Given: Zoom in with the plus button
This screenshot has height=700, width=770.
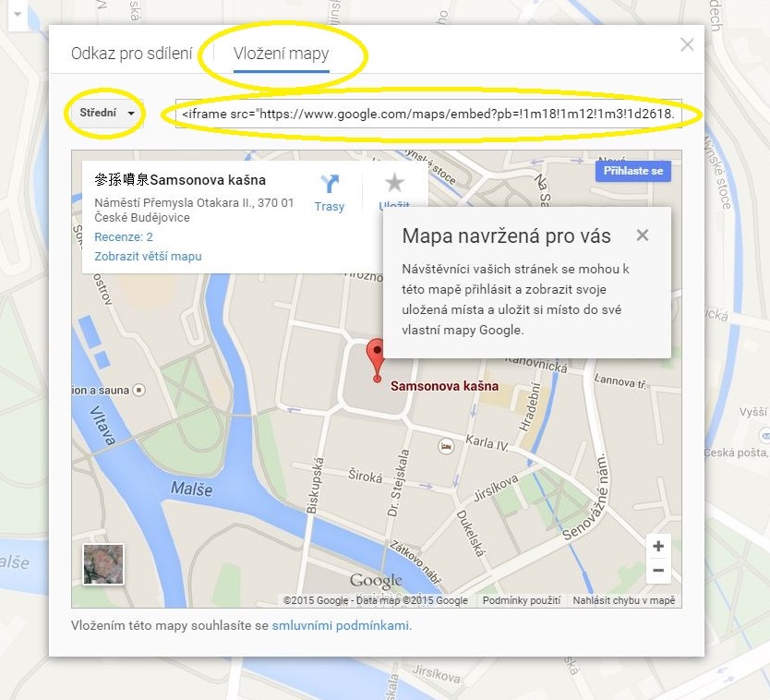Looking at the screenshot, I should click(658, 547).
